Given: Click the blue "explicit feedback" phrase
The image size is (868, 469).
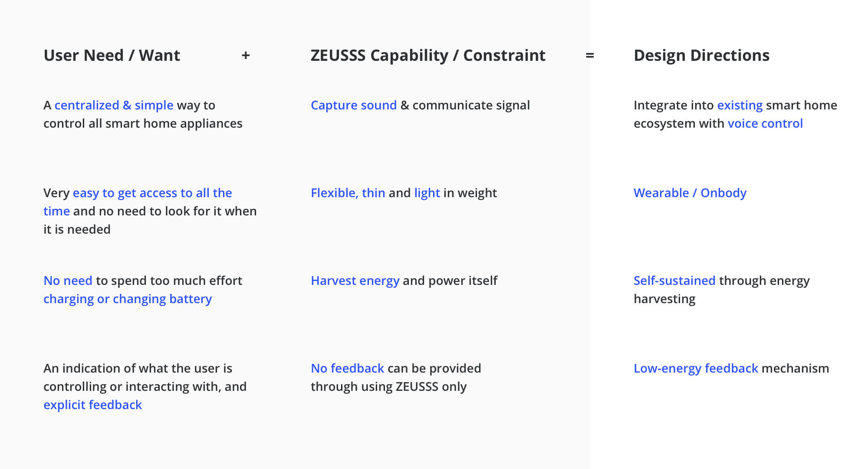Looking at the screenshot, I should (x=92, y=405).
